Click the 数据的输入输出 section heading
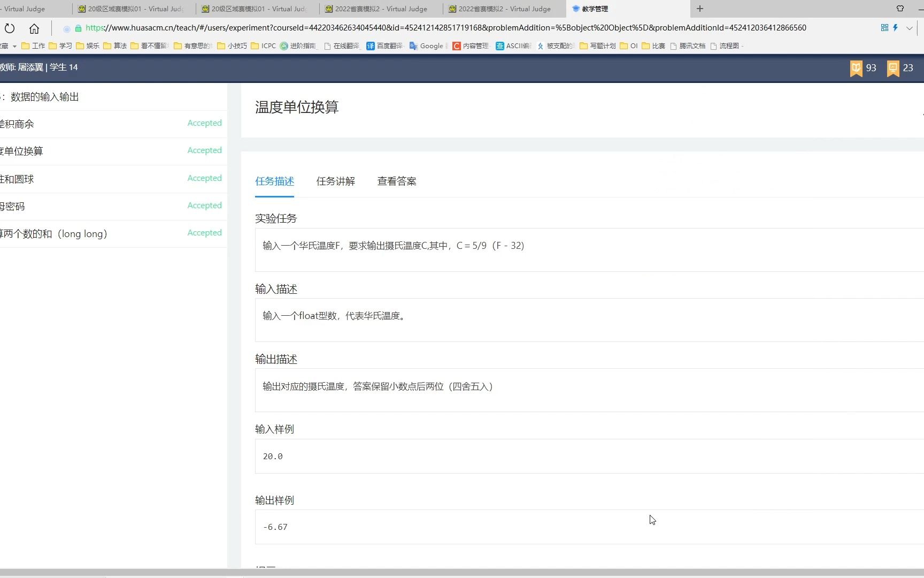 coord(45,97)
